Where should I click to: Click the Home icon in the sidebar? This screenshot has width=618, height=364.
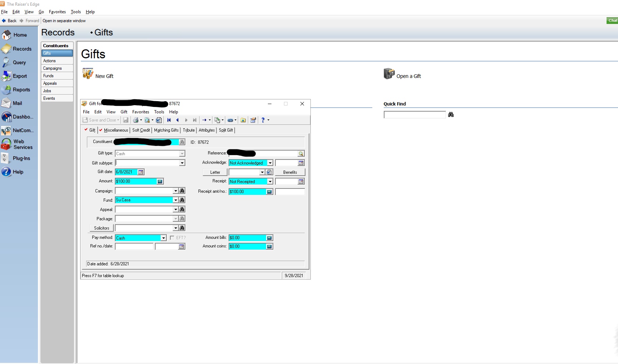point(6,35)
